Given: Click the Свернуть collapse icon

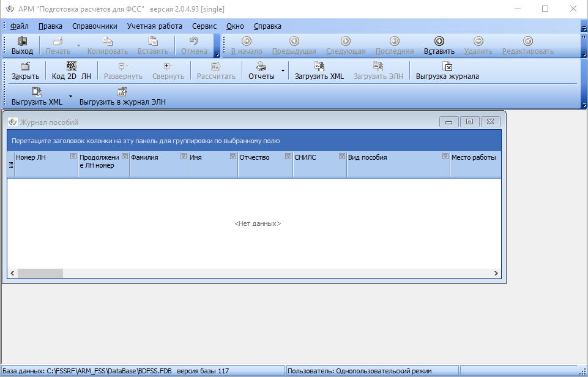Looking at the screenshot, I should click(x=168, y=66).
